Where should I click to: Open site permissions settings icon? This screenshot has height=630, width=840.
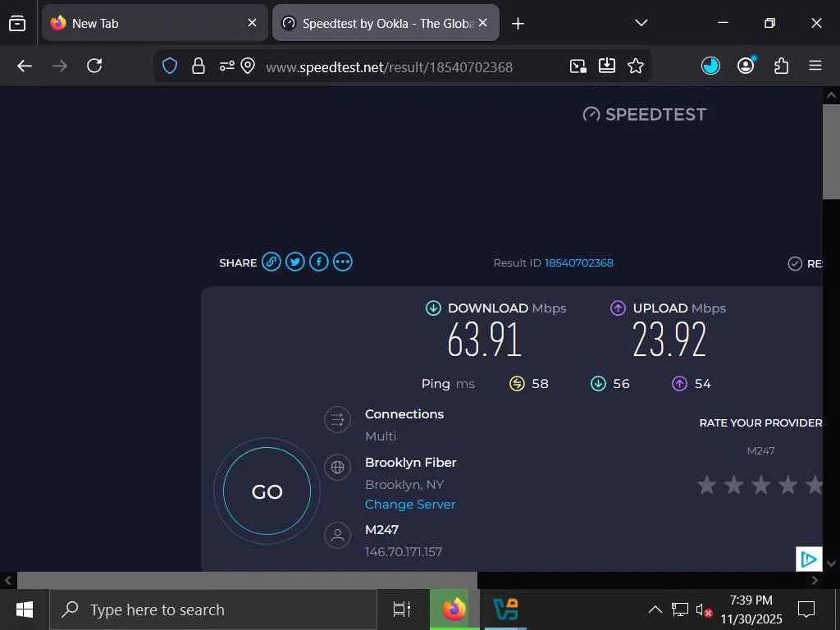226,66
